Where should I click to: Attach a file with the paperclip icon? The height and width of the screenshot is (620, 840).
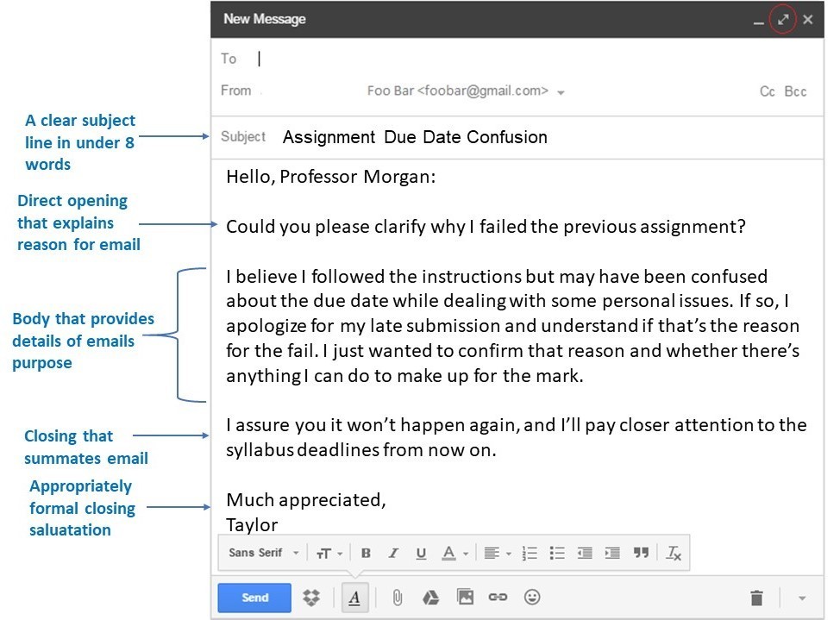pyautogui.click(x=397, y=597)
